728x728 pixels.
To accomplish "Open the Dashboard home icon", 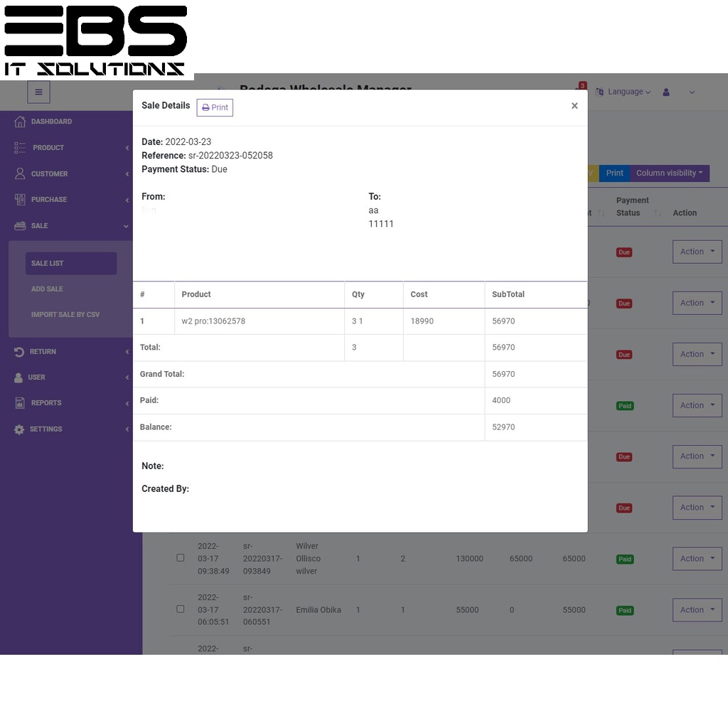I will pyautogui.click(x=19, y=122).
